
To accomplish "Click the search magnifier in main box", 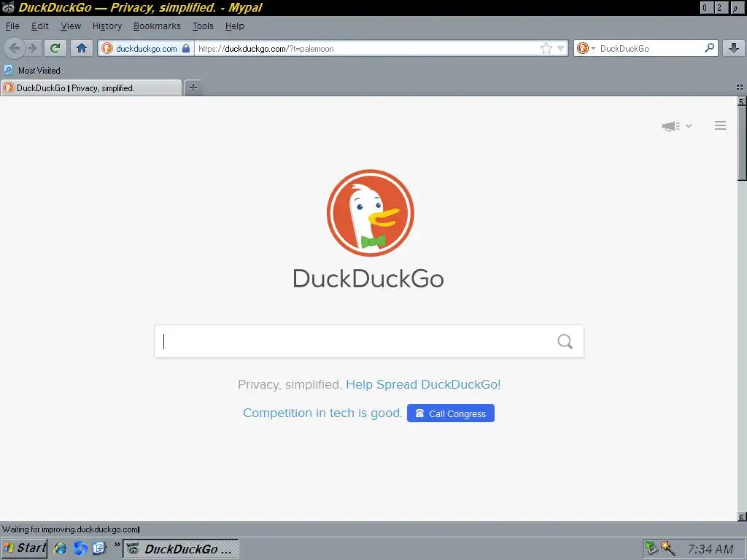I will 565,341.
